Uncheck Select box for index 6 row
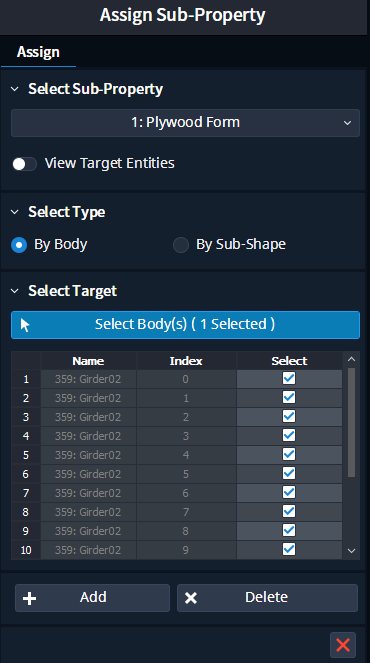Image resolution: width=370 pixels, height=663 pixels. point(289,493)
